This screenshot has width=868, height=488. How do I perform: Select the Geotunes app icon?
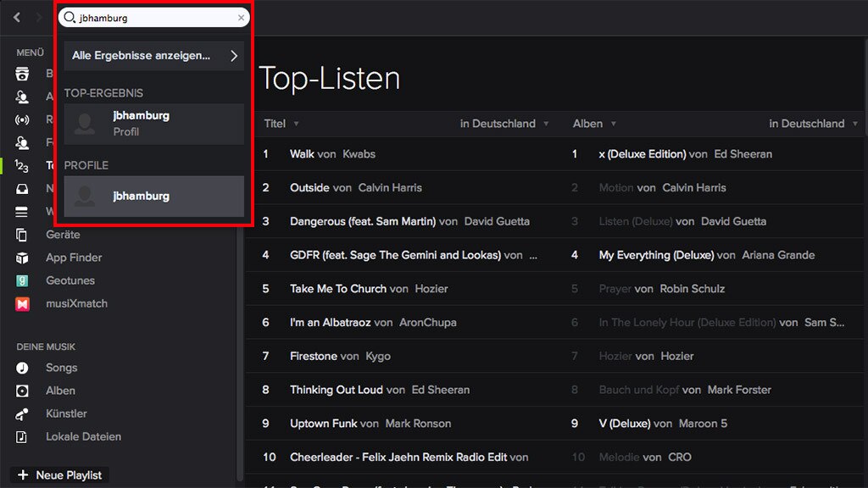click(23, 280)
